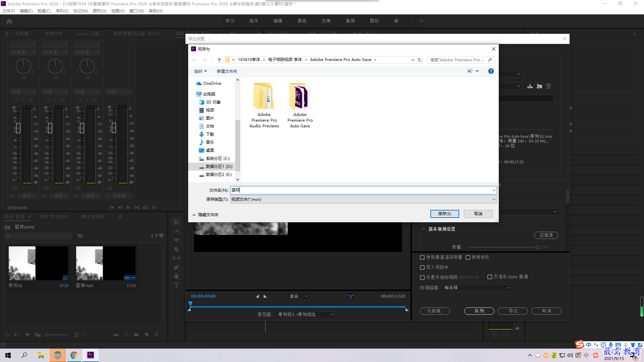Open the Markers menu
644x362 pixels.
tap(80, 11)
